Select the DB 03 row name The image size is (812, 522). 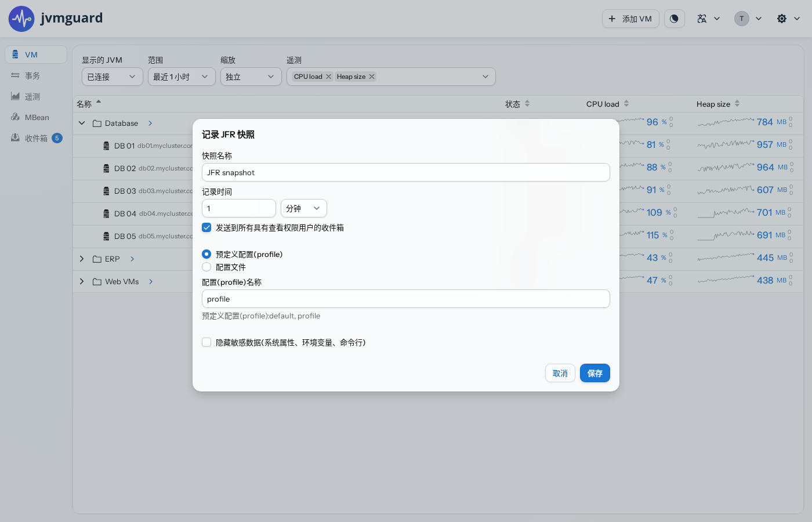[x=125, y=191]
